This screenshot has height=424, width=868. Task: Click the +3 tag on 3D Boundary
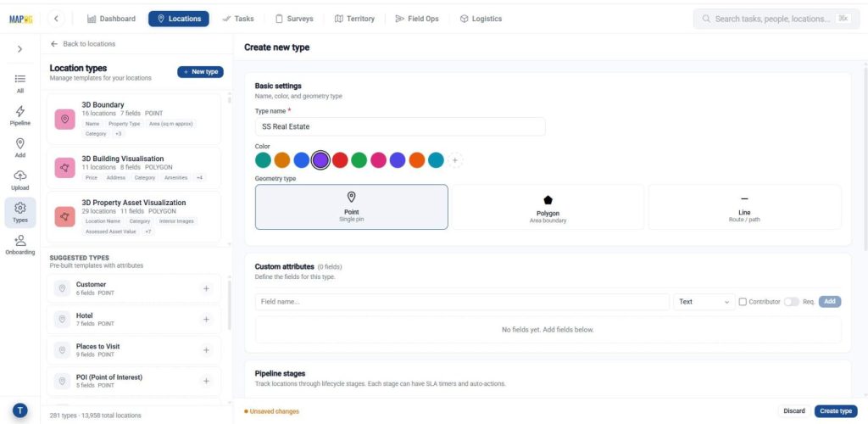click(119, 134)
